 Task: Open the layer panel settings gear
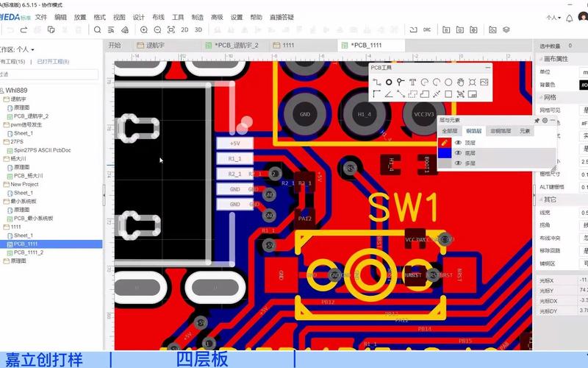pyautogui.click(x=545, y=120)
